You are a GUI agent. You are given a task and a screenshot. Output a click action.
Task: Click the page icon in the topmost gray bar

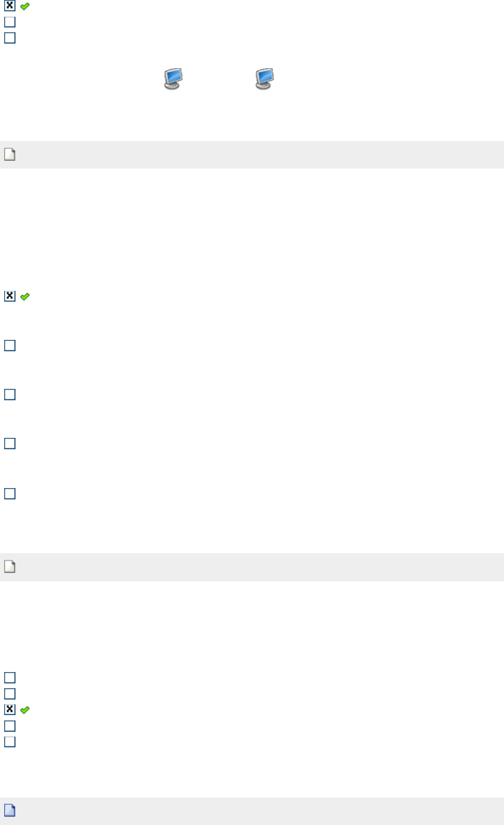coord(10,155)
